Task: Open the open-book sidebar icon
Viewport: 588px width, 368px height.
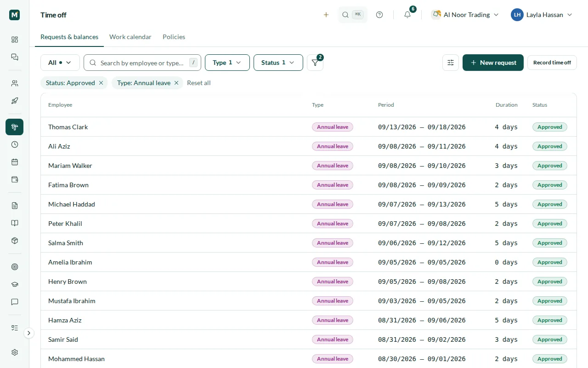Action: tap(15, 223)
